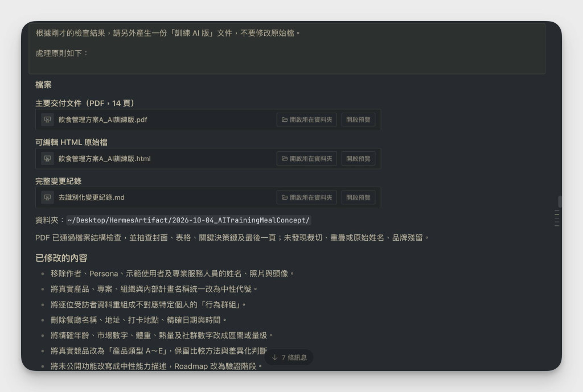Open containing folder for 去識別化變更紀錄.md
The height and width of the screenshot is (392, 583).
[x=307, y=197]
